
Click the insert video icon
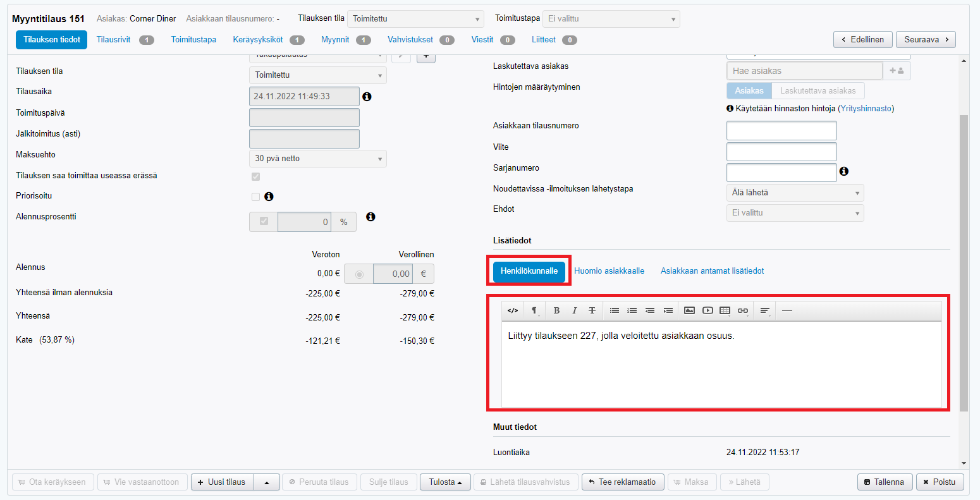[x=707, y=310]
